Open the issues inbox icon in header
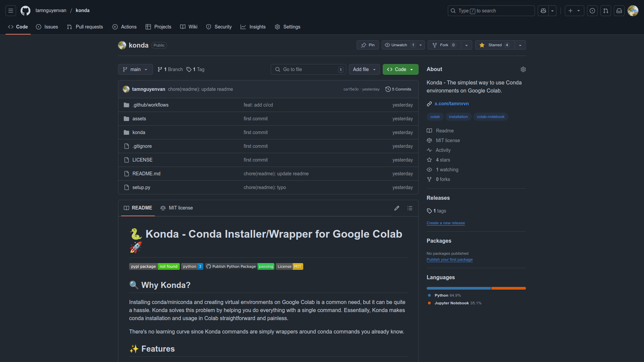The image size is (644, 362). coord(592,11)
